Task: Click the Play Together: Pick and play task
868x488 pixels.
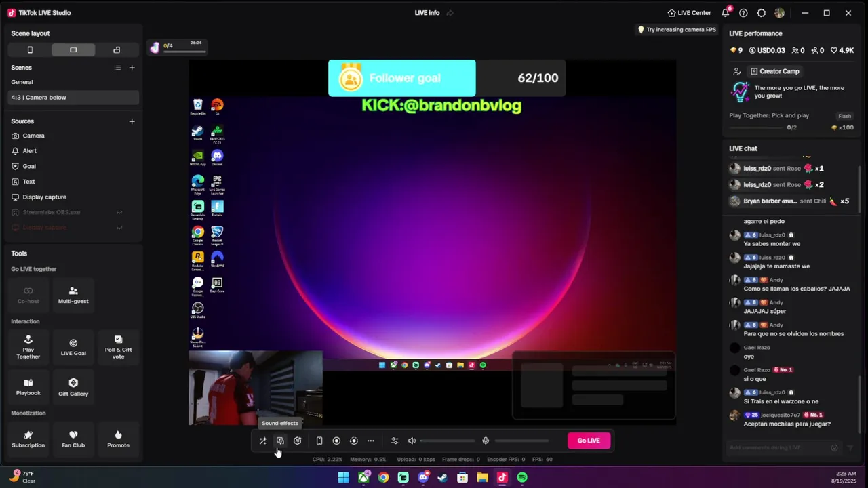Action: point(769,115)
